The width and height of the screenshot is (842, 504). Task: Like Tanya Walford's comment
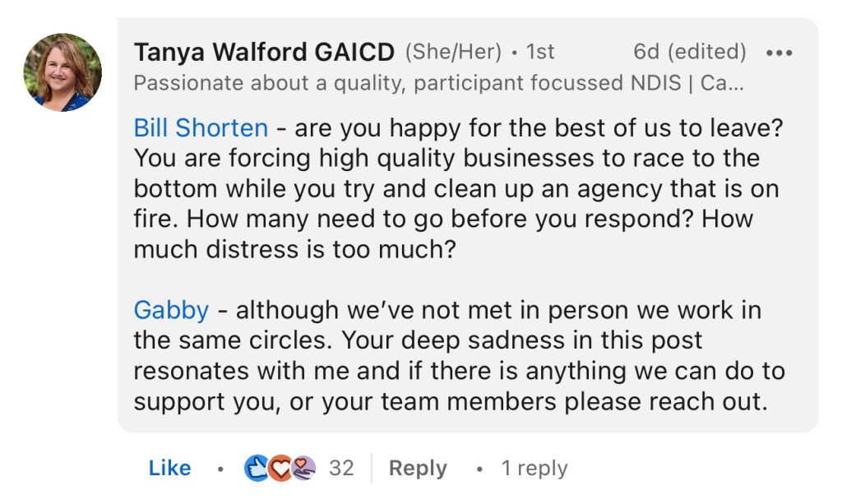tap(169, 468)
